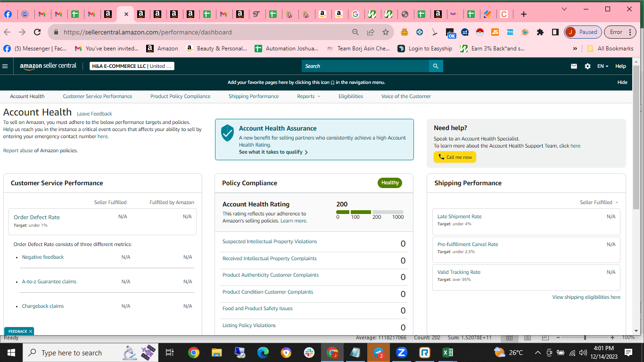Open File Explorer from the taskbar
The width and height of the screenshot is (644, 362).
point(216,353)
